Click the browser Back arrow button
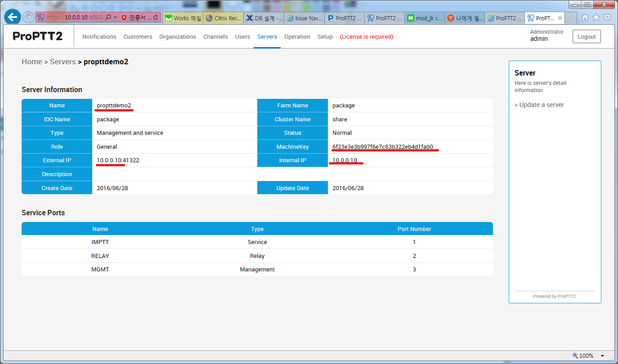 click(x=13, y=17)
